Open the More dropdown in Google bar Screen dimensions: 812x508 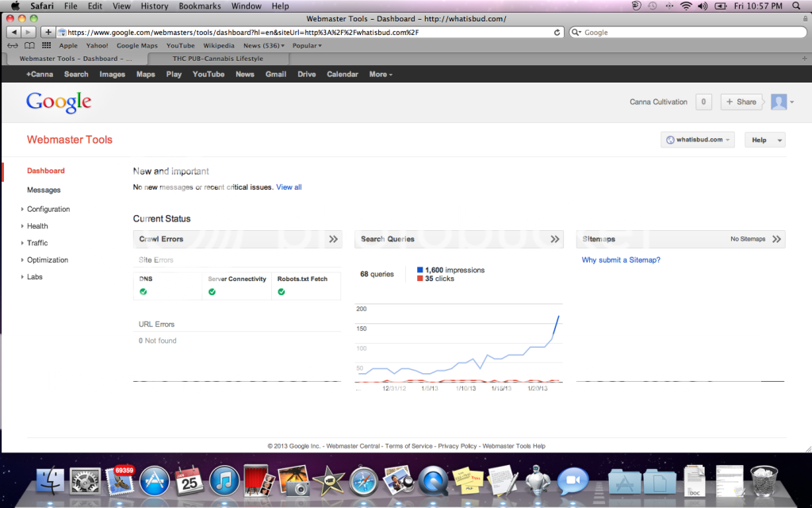pyautogui.click(x=381, y=74)
